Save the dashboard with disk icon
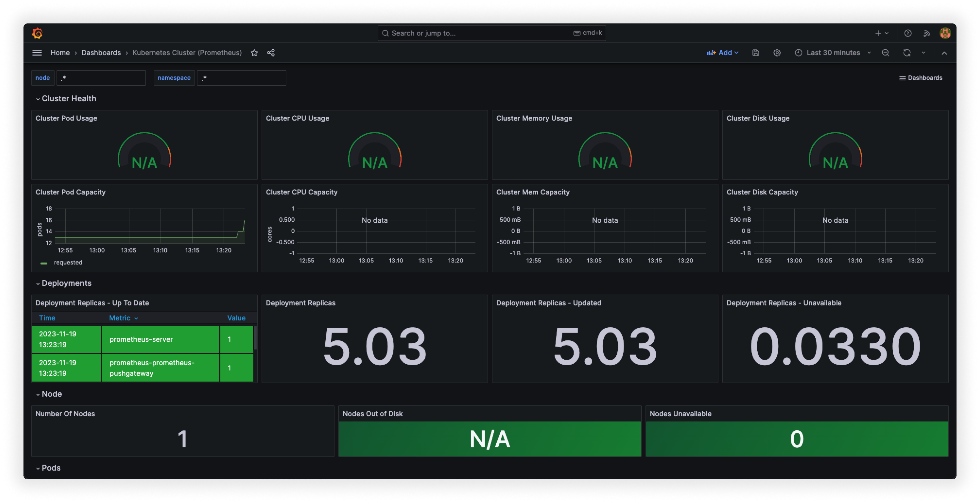 click(756, 52)
